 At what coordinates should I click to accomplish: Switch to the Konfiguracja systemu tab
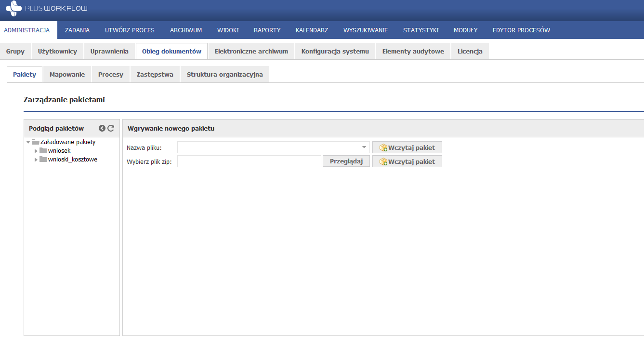click(x=335, y=51)
